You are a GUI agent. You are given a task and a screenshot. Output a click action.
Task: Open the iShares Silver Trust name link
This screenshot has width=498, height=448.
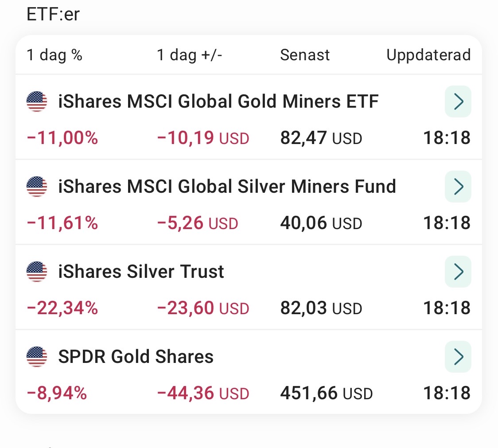tap(141, 272)
